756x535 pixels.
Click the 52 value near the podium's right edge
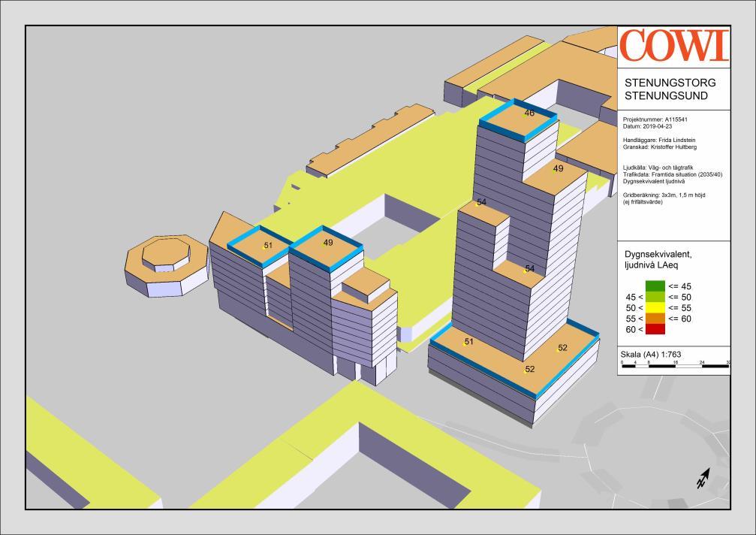tap(562, 347)
